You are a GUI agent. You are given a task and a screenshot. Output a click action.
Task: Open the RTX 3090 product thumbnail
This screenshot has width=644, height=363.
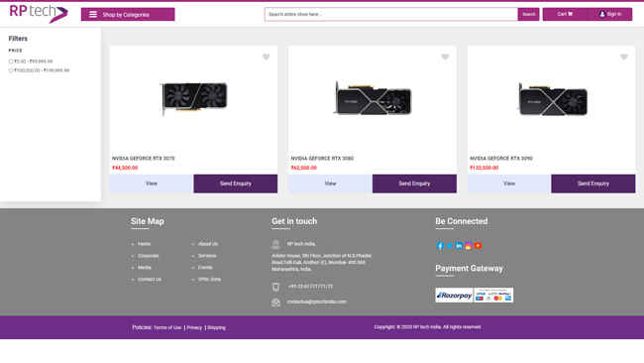[x=553, y=99]
